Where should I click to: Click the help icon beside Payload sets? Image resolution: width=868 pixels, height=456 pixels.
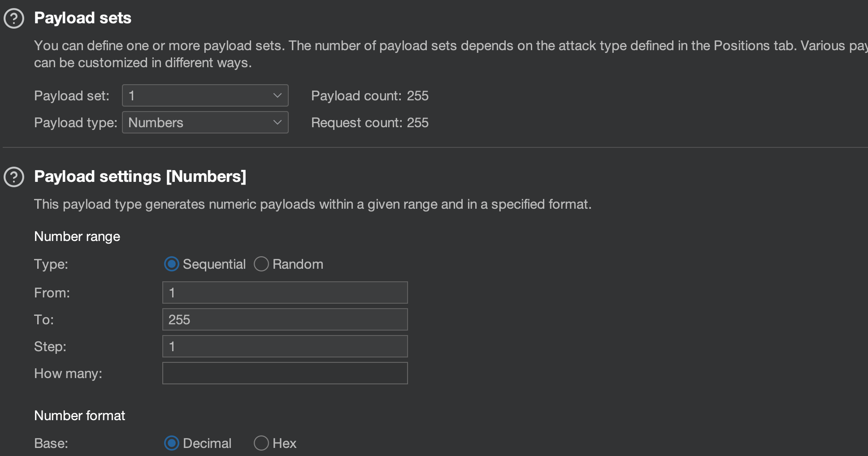pyautogui.click(x=14, y=18)
